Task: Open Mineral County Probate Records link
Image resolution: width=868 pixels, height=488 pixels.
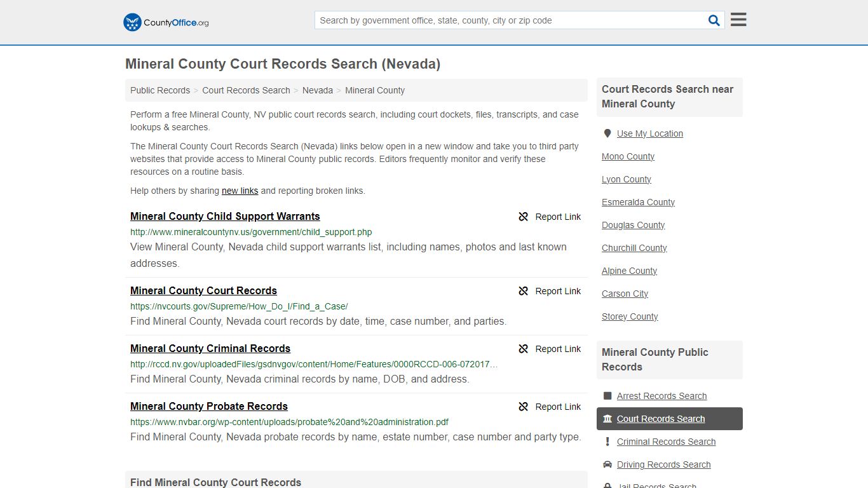Action: pyautogui.click(x=209, y=406)
